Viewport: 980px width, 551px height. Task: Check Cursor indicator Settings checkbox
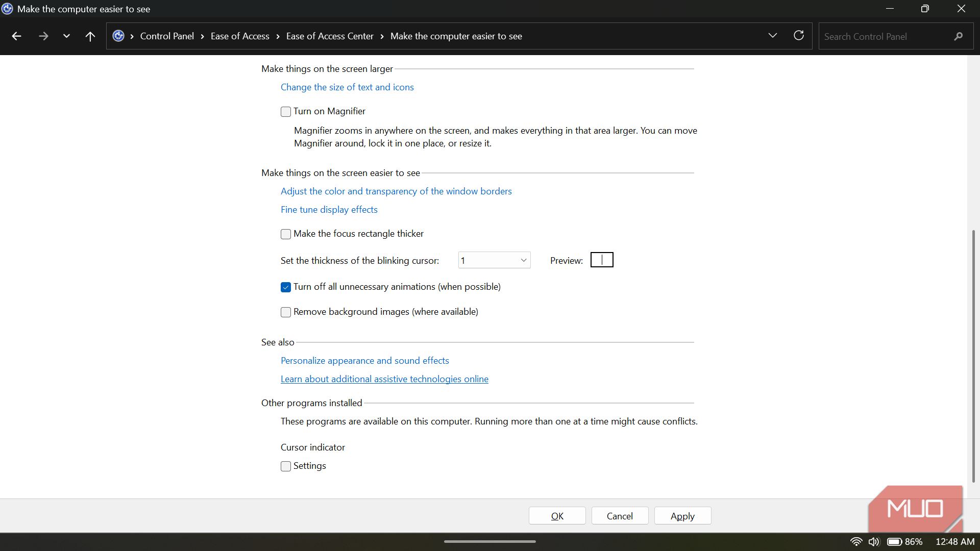click(286, 466)
